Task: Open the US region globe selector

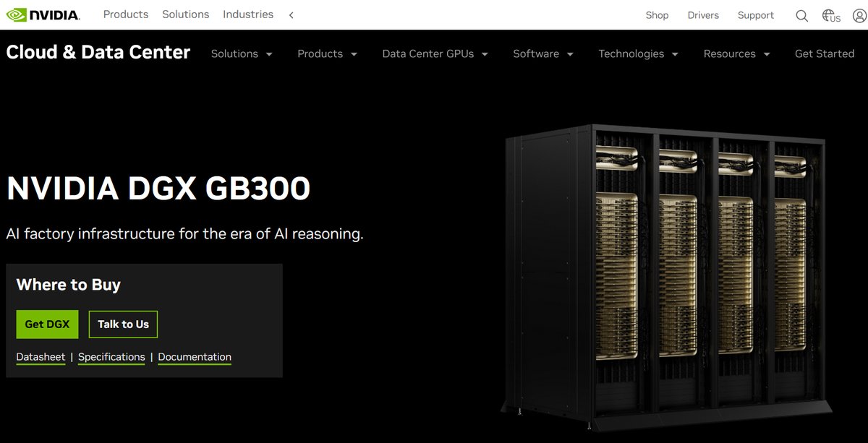Action: [831, 15]
